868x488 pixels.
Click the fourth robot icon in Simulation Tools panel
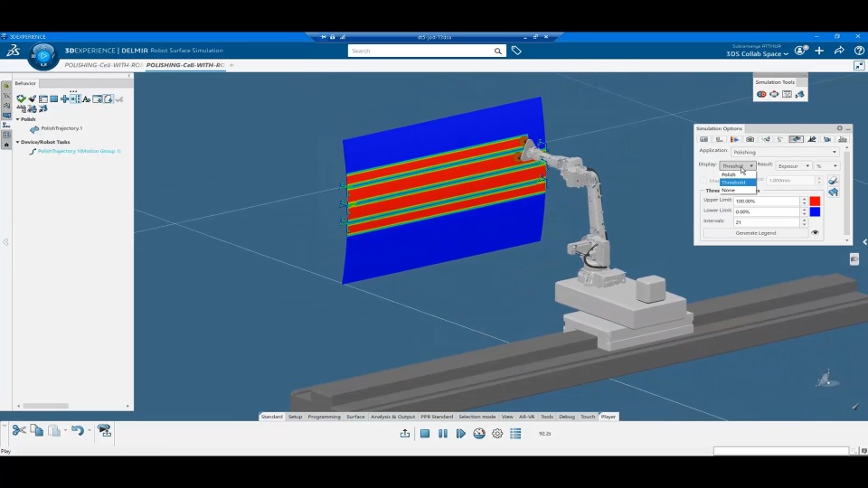click(x=799, y=95)
